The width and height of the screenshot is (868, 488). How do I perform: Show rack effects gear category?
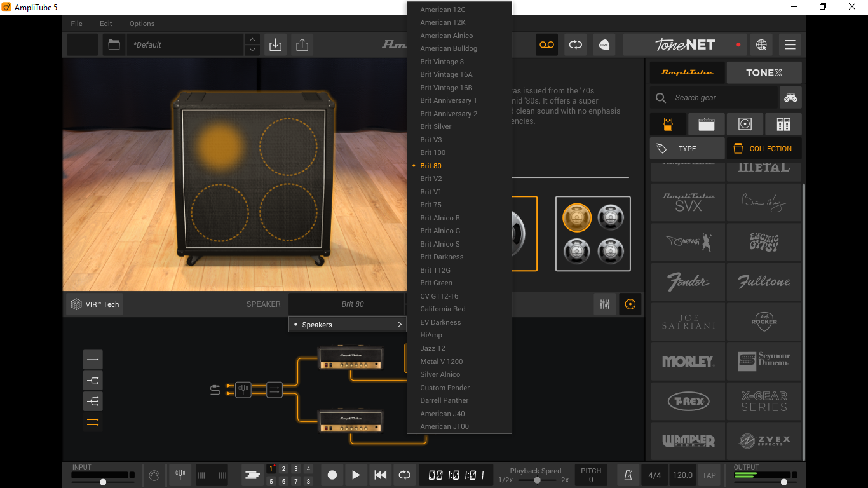click(783, 124)
